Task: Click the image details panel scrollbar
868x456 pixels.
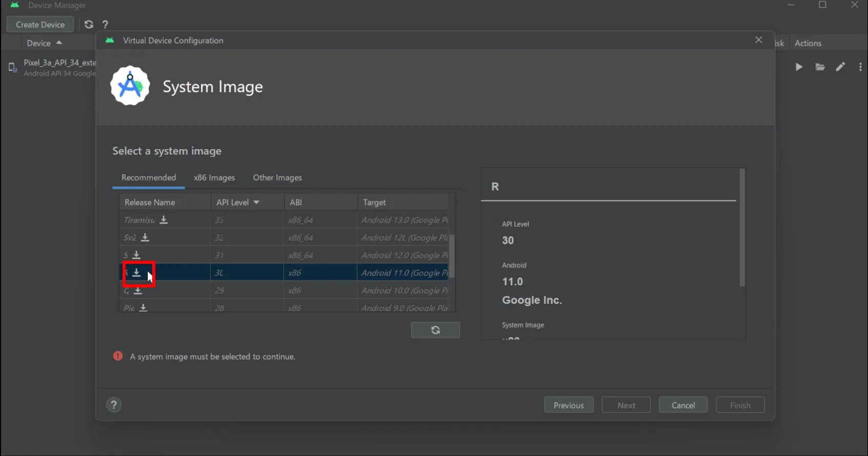Action: pyautogui.click(x=742, y=227)
